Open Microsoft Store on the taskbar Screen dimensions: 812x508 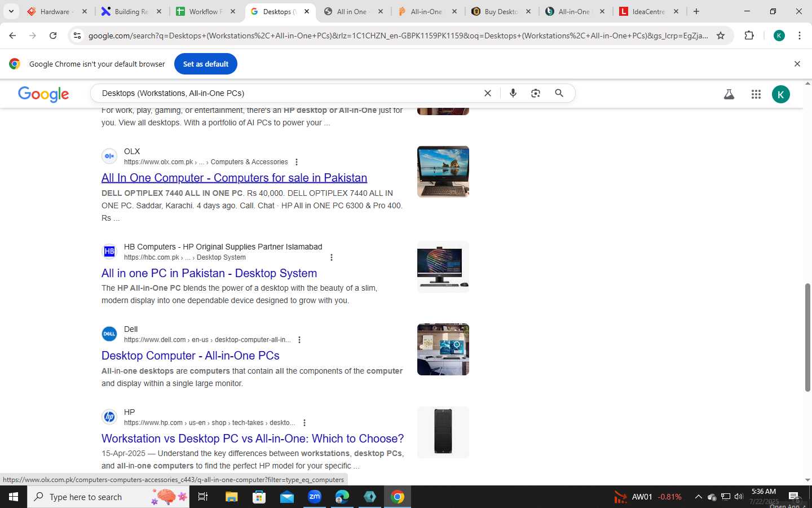pos(259,497)
